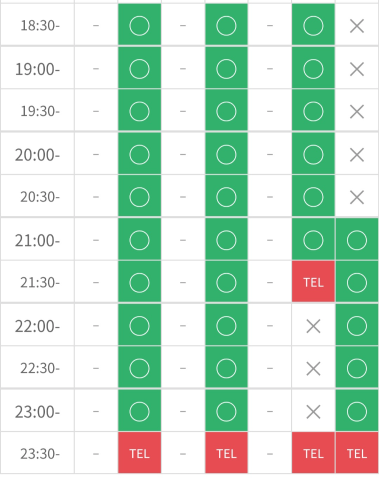Pick the 22:30 circle in the middle green column
Image resolution: width=379 pixels, height=480 pixels.
click(x=226, y=368)
